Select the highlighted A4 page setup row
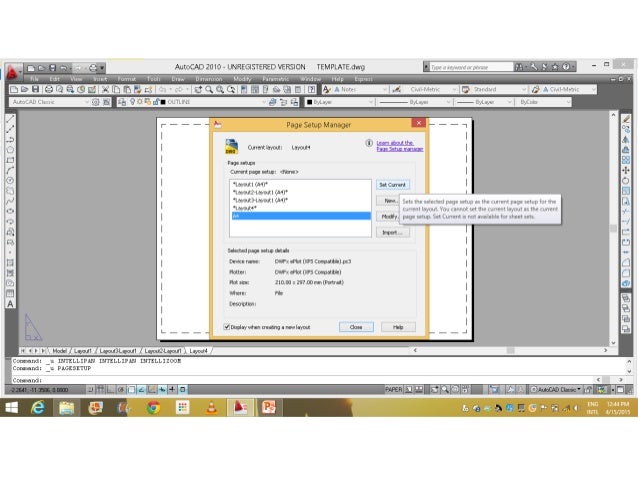The height and width of the screenshot is (479, 638). pos(301,216)
